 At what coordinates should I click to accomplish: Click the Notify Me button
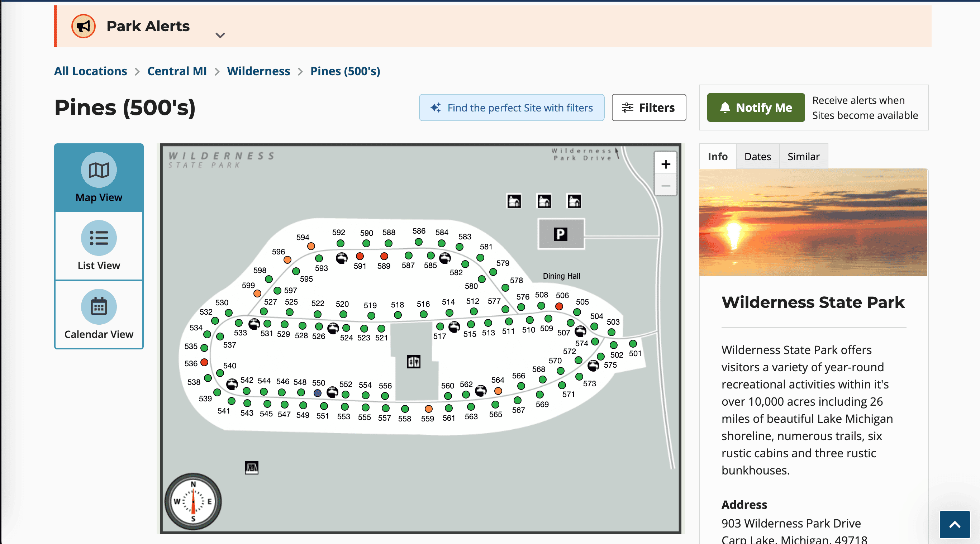tap(756, 108)
